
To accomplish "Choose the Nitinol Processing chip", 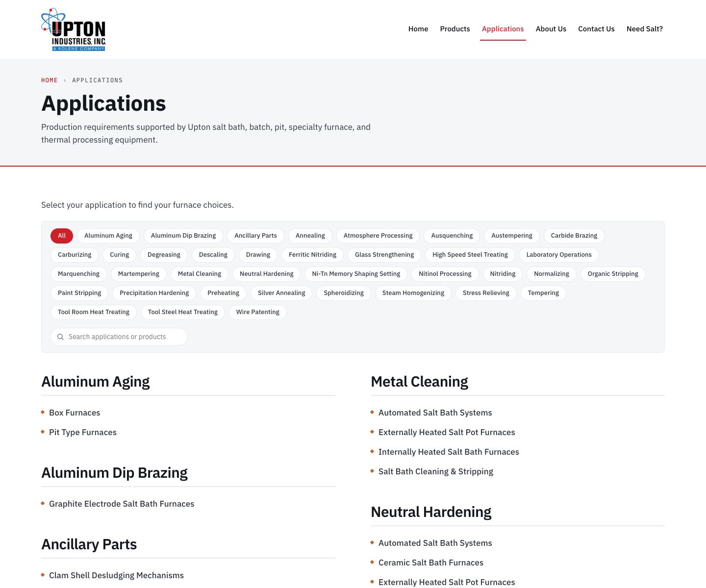I will [x=445, y=274].
